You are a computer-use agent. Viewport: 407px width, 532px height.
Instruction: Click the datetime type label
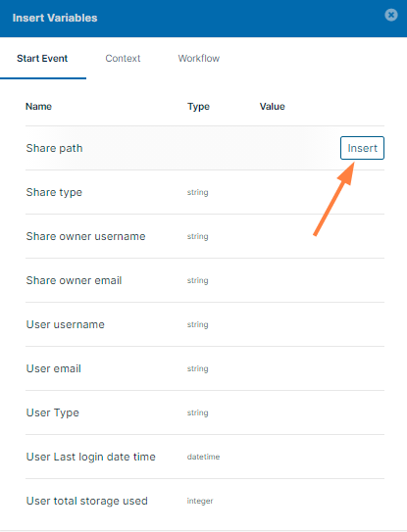click(x=203, y=457)
